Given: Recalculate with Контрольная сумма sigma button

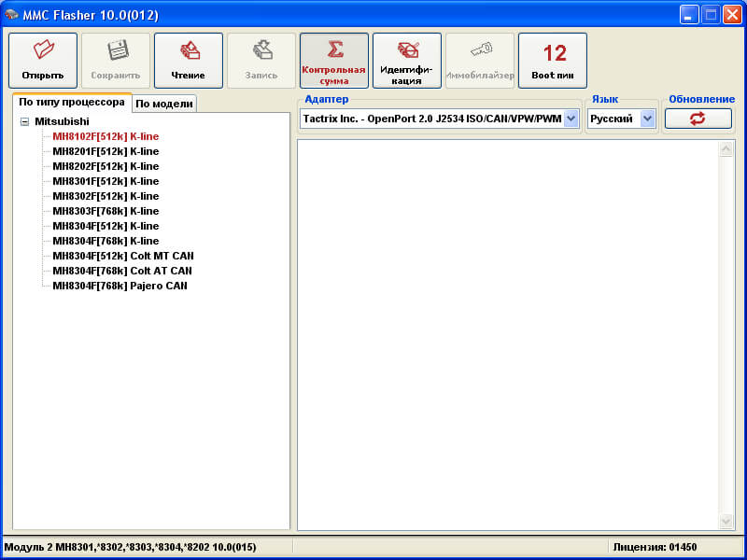Looking at the screenshot, I should point(334,61).
